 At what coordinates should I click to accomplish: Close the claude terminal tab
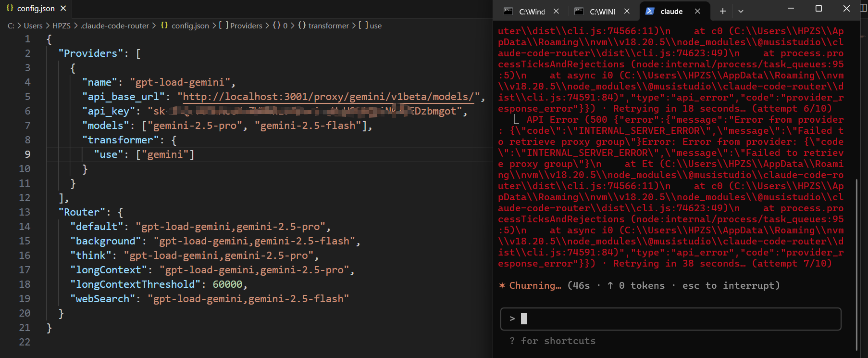coord(697,11)
